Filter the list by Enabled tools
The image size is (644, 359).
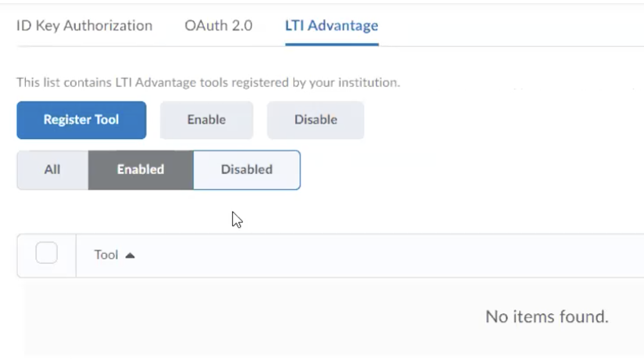click(141, 170)
